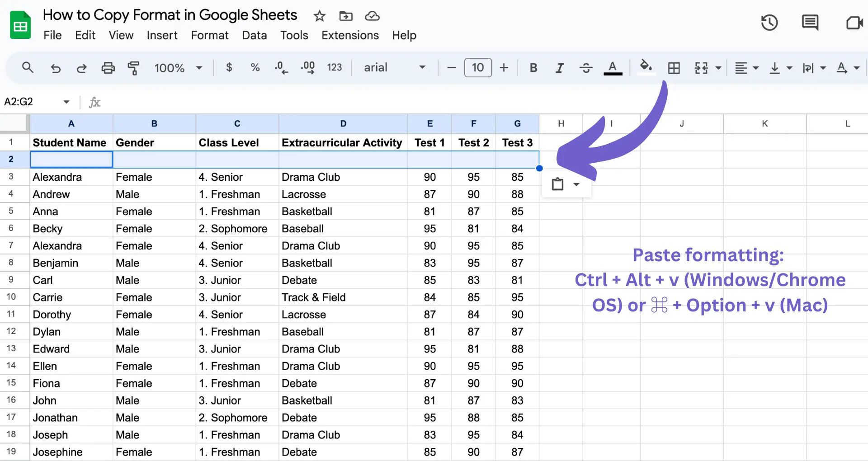The height and width of the screenshot is (461, 868).
Task: Click the font size 10 field
Action: 478,68
